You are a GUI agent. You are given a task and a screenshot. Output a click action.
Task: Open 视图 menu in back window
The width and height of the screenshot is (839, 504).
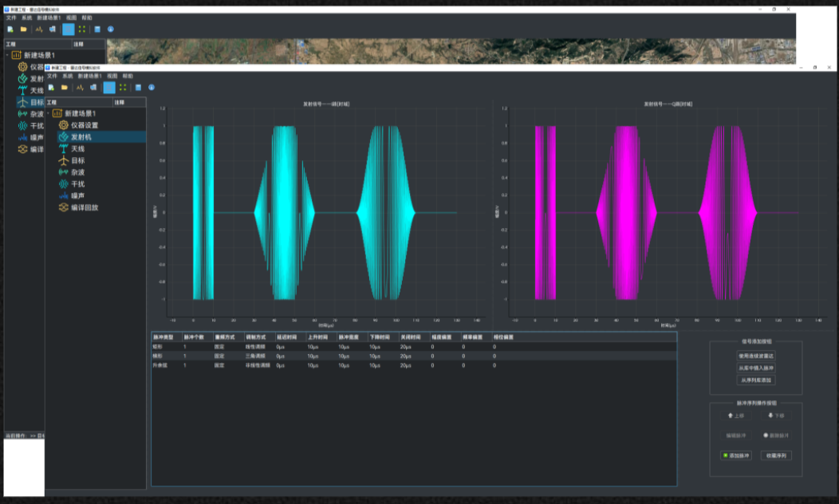coord(71,18)
